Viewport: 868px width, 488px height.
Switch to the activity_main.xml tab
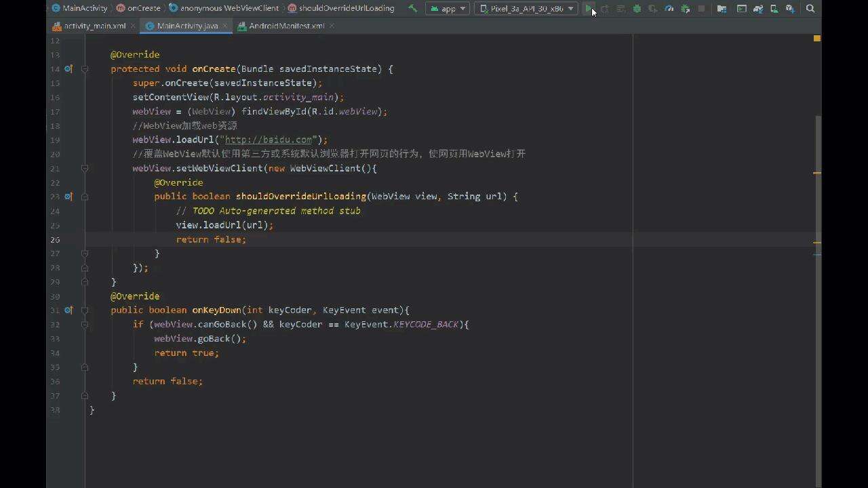(91, 26)
